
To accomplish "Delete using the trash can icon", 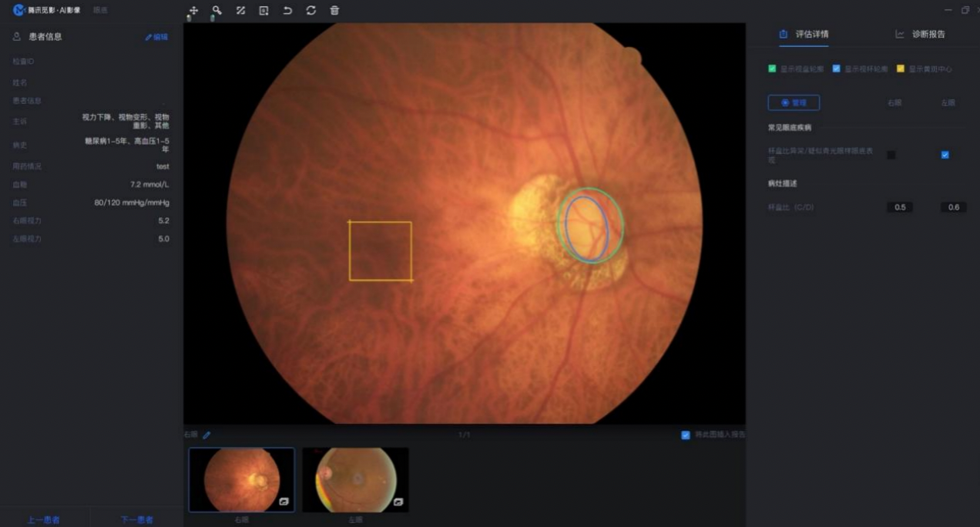I will [334, 11].
